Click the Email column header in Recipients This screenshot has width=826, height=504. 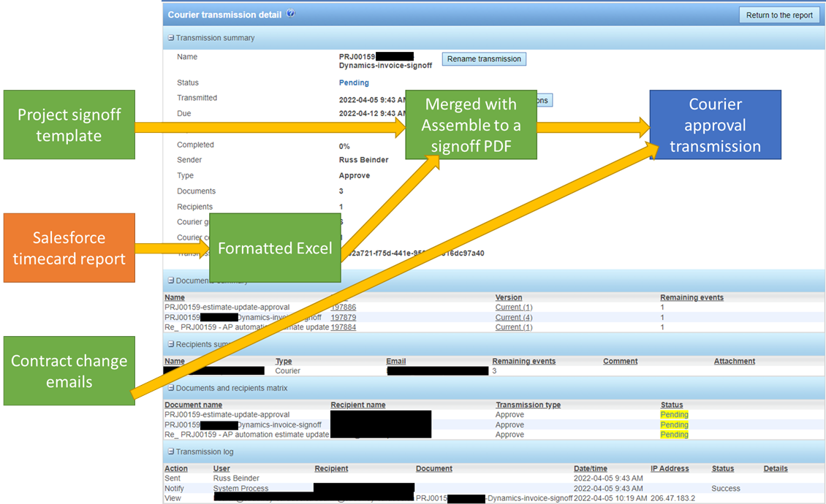click(395, 361)
